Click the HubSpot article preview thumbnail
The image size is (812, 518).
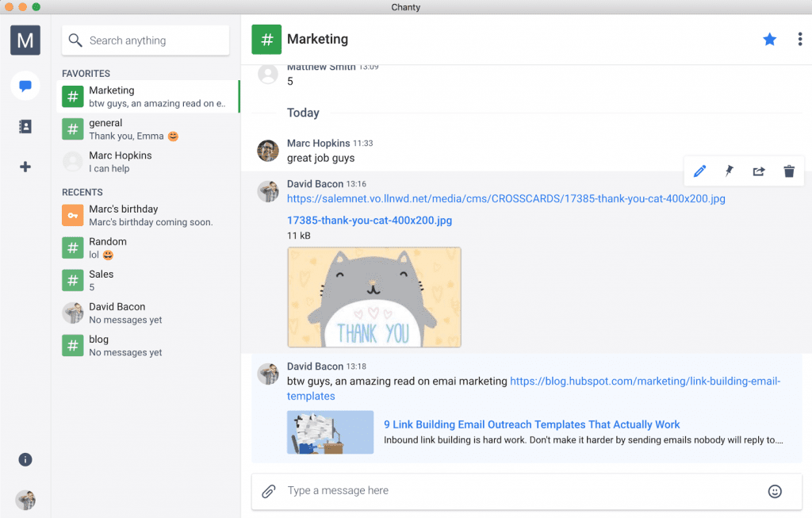[330, 432]
